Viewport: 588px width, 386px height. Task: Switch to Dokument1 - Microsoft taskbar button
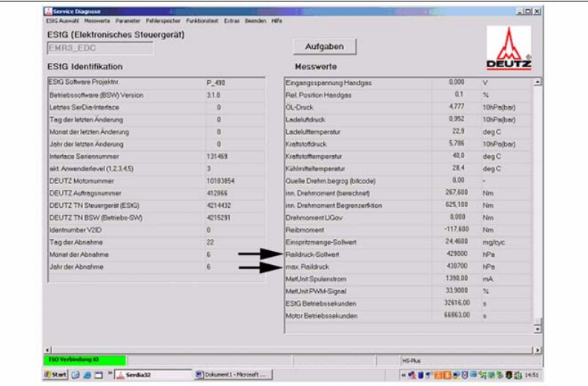tap(234, 375)
